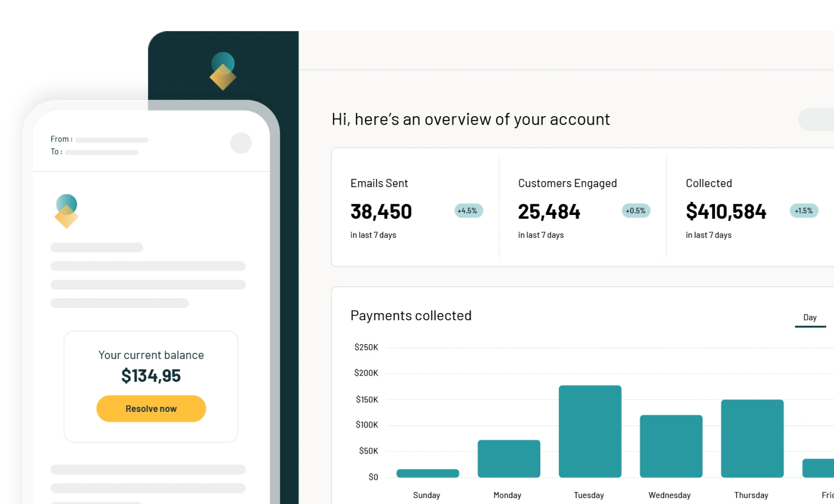Click the To field placeholder in the email
The width and height of the screenshot is (834, 504).
(101, 152)
